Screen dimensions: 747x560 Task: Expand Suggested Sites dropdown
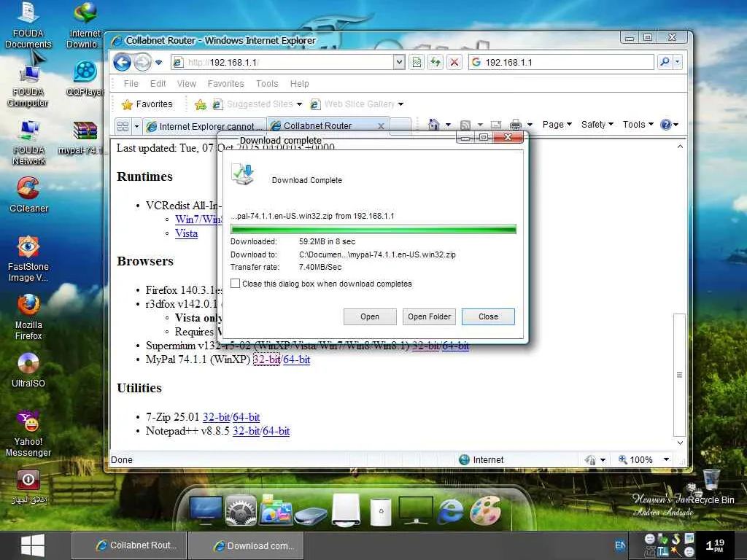(299, 104)
